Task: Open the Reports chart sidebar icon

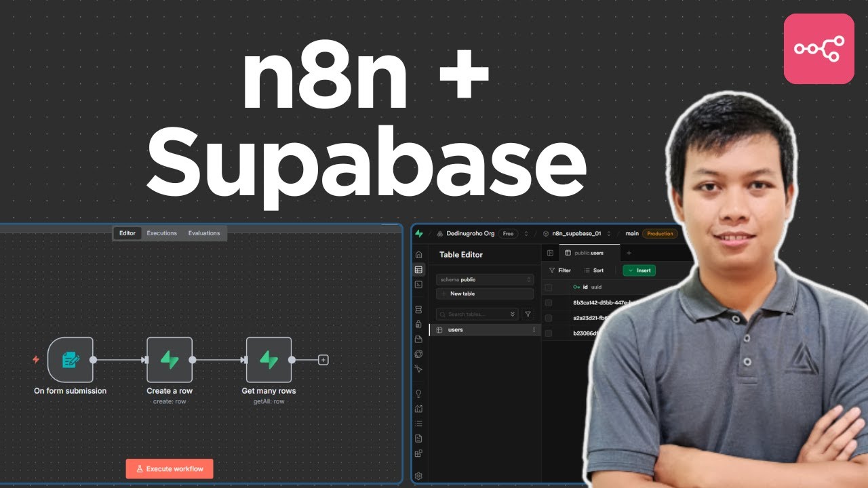Action: (418, 409)
